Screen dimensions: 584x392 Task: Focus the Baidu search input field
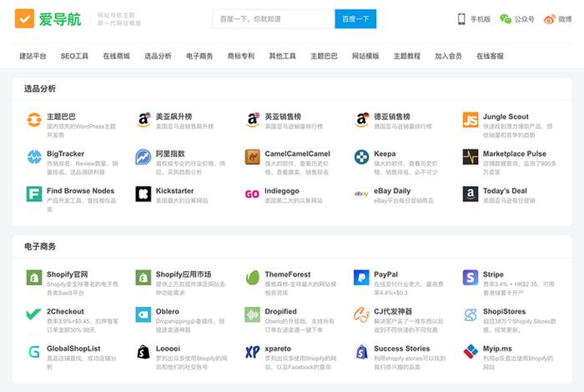(274, 19)
